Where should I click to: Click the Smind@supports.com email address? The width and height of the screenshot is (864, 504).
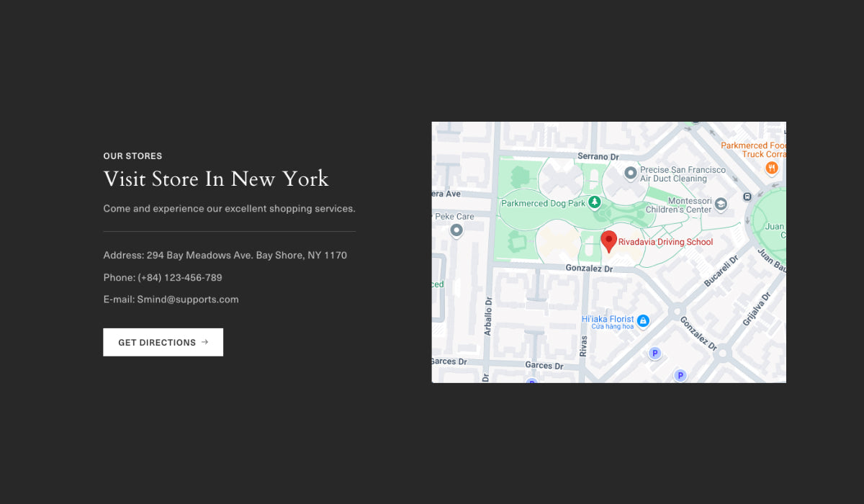[188, 300]
